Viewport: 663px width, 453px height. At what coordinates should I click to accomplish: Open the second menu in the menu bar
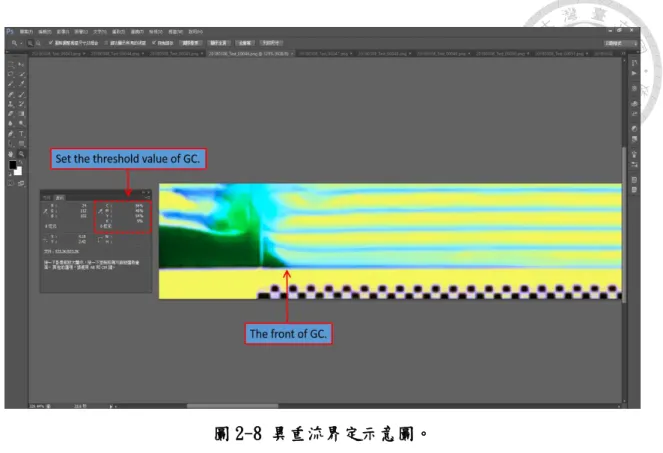pos(44,32)
